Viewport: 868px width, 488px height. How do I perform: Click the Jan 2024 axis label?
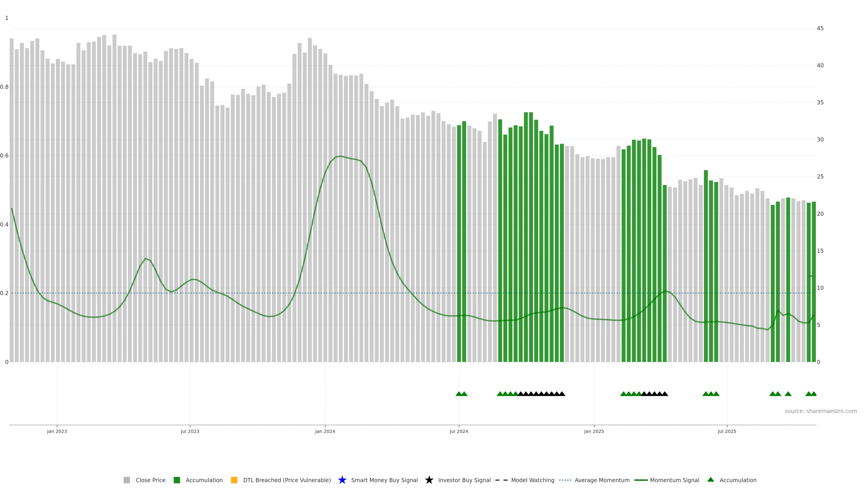click(x=325, y=432)
